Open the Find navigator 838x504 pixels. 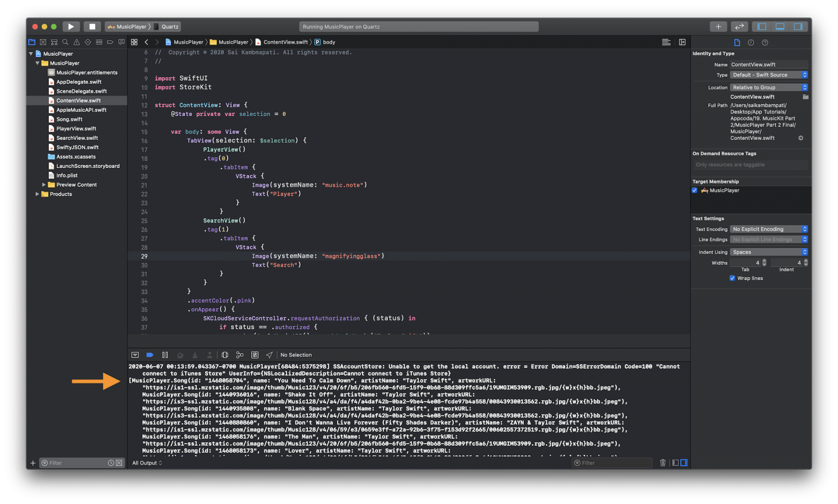(x=65, y=42)
